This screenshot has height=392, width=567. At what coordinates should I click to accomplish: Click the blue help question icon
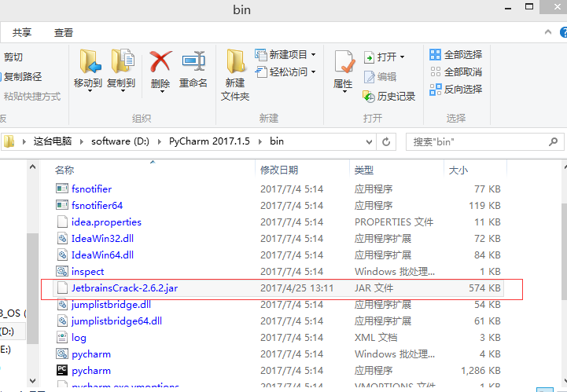(563, 32)
